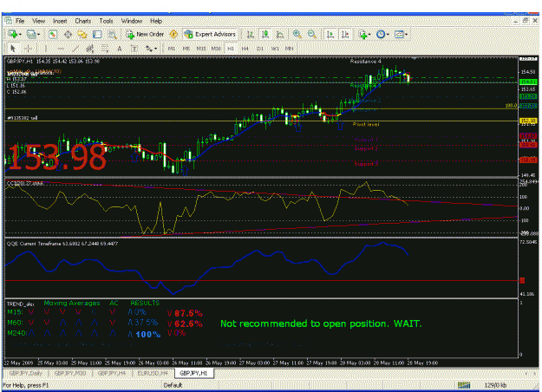Expand the New Chart dropdown arrow

(20, 35)
